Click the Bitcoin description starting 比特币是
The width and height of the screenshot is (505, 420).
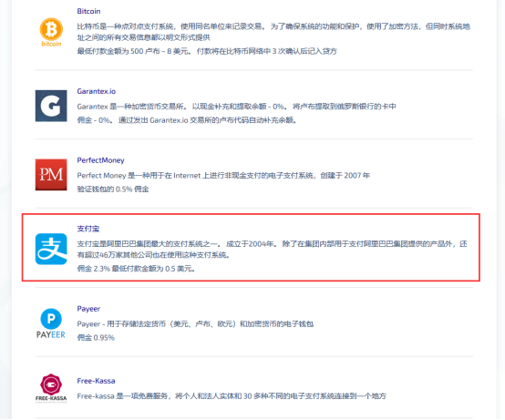(x=273, y=32)
